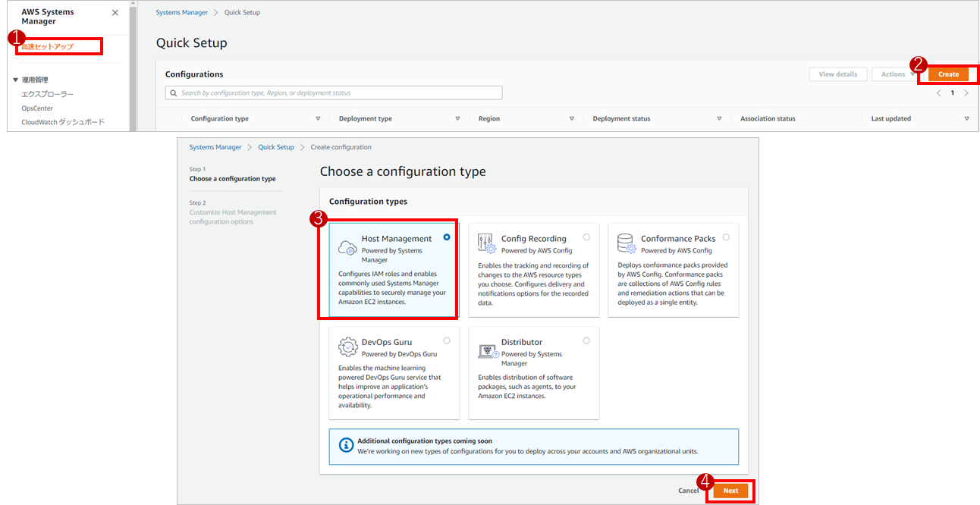Image resolution: width=980 pixels, height=505 pixels.
Task: Click the Configuration type column sort arrow
Action: click(318, 118)
